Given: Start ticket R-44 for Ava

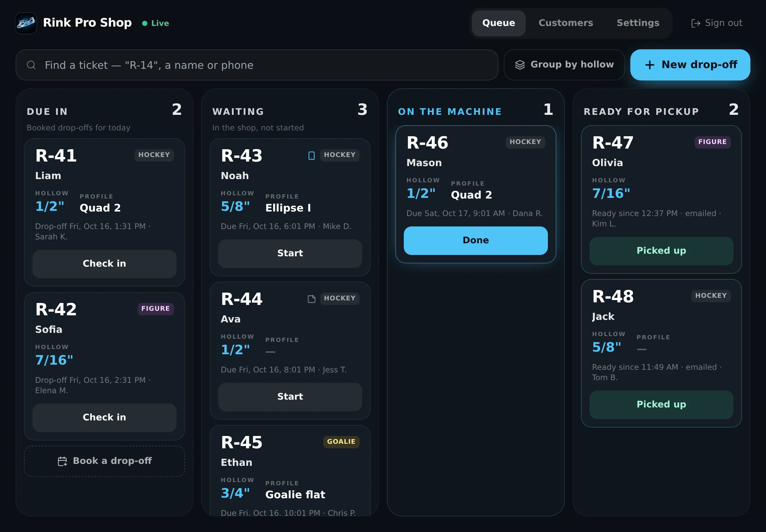Looking at the screenshot, I should [290, 397].
